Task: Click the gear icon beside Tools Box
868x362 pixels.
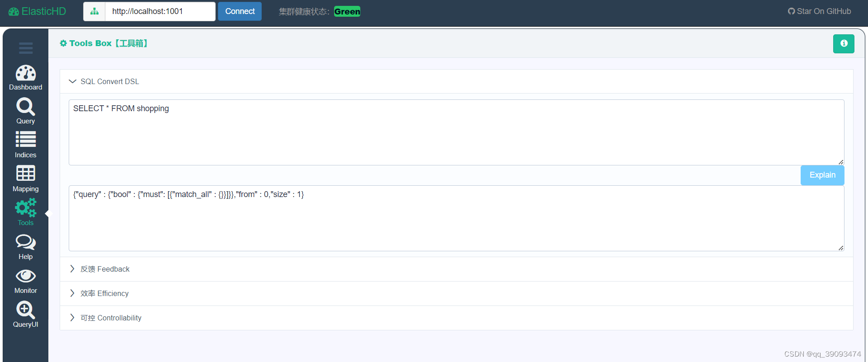Action: click(x=63, y=43)
